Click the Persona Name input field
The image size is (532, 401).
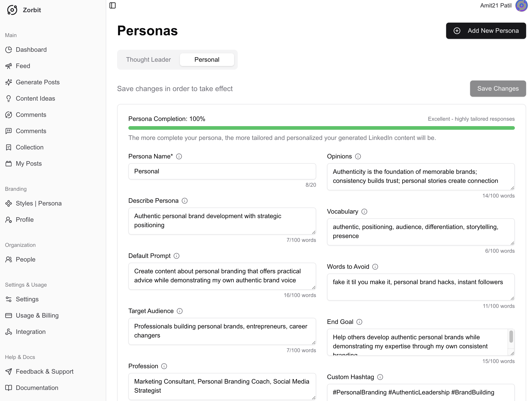[222, 171]
